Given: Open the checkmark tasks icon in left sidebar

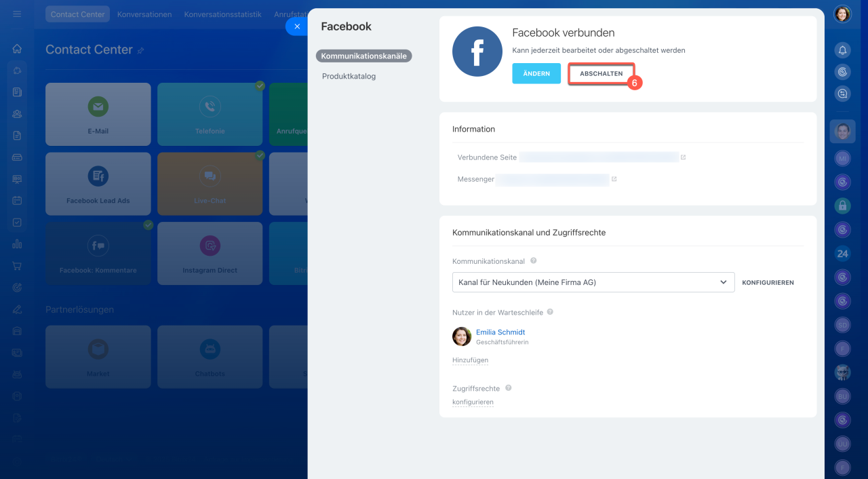Looking at the screenshot, I should tap(17, 223).
